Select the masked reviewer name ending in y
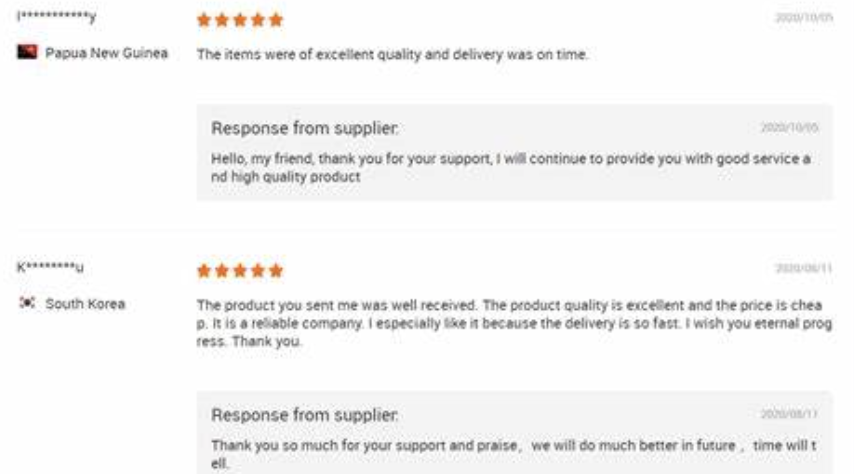Screen dimensions: 854x474 57,16
